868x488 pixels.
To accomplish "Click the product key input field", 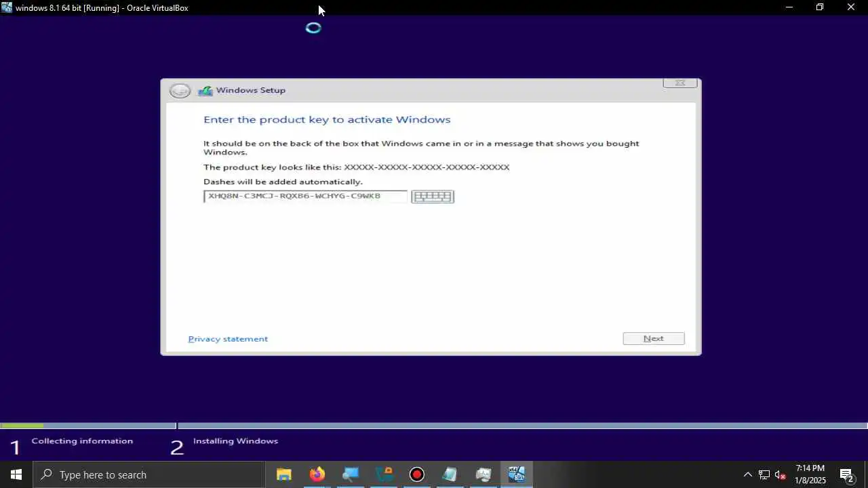I will 305,196.
